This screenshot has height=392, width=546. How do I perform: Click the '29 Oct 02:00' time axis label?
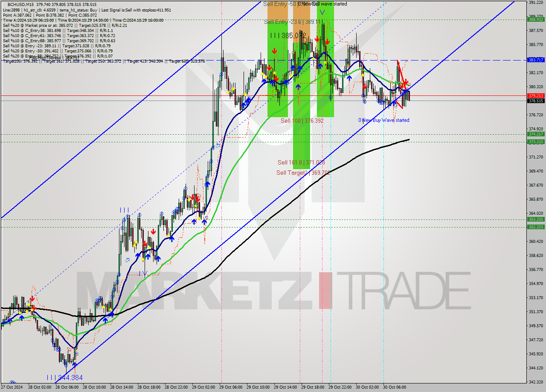[x=203, y=387]
